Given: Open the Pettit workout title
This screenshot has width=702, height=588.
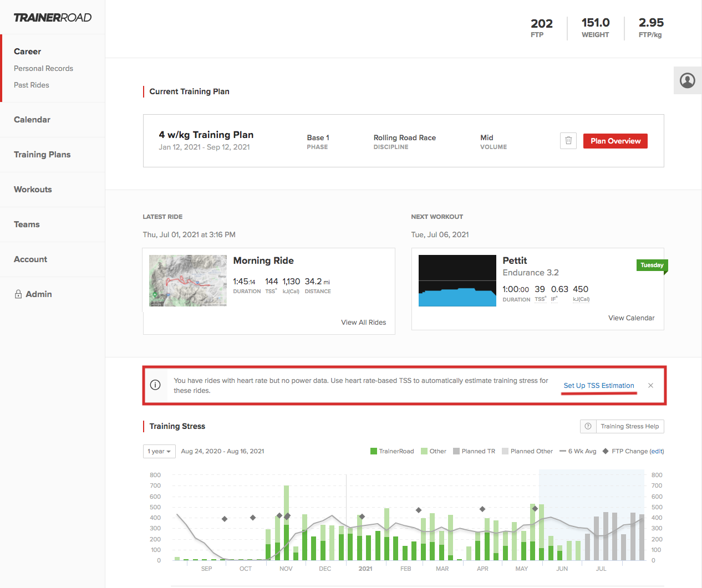Looking at the screenshot, I should (515, 260).
